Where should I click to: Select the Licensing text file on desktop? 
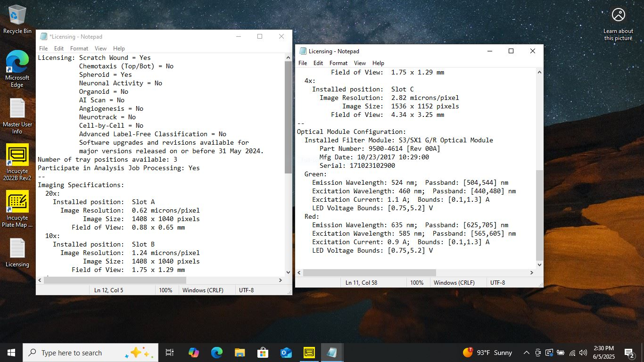click(x=17, y=253)
